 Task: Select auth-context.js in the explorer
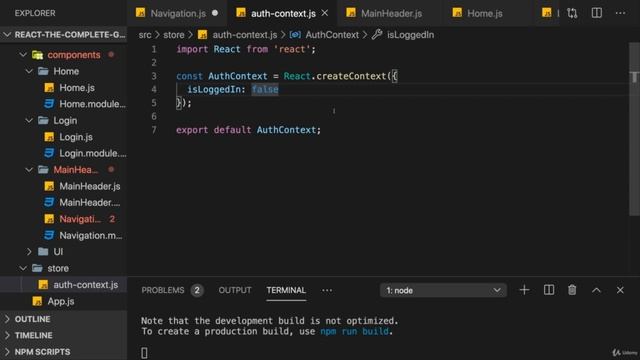click(64, 285)
